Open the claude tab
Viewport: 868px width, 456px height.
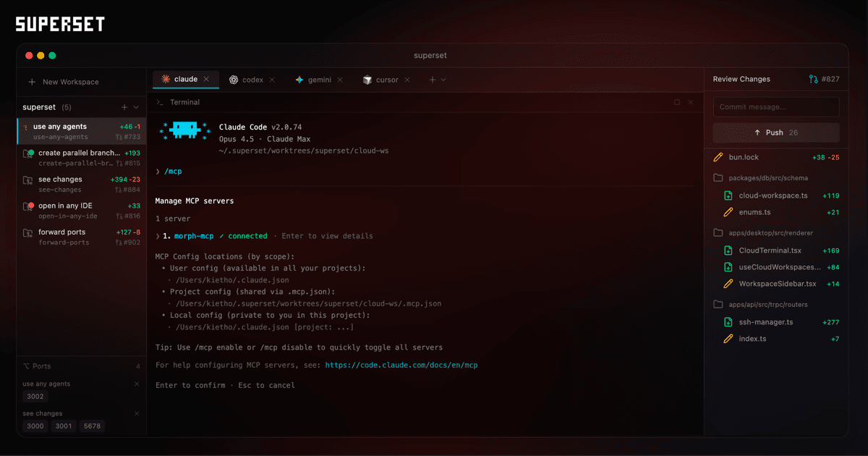pos(186,79)
